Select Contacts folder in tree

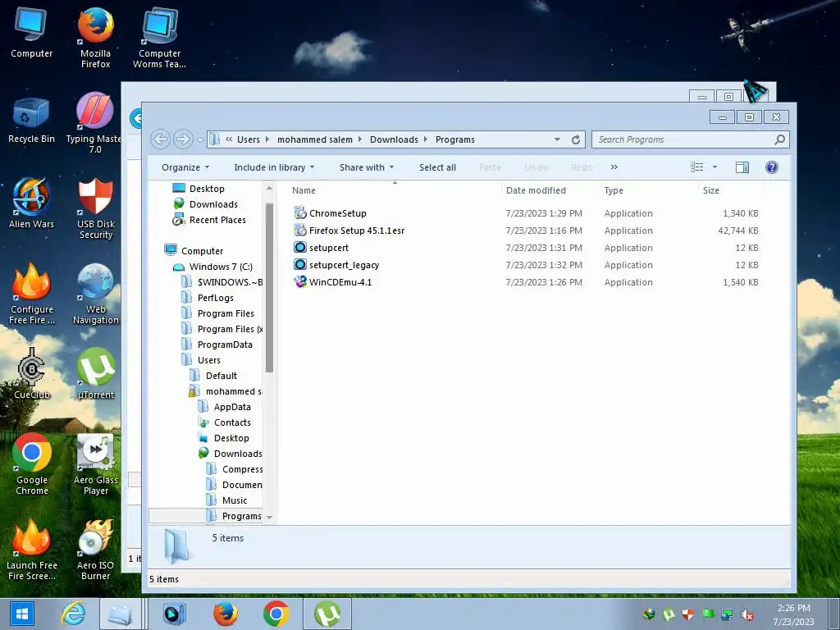[232, 422]
